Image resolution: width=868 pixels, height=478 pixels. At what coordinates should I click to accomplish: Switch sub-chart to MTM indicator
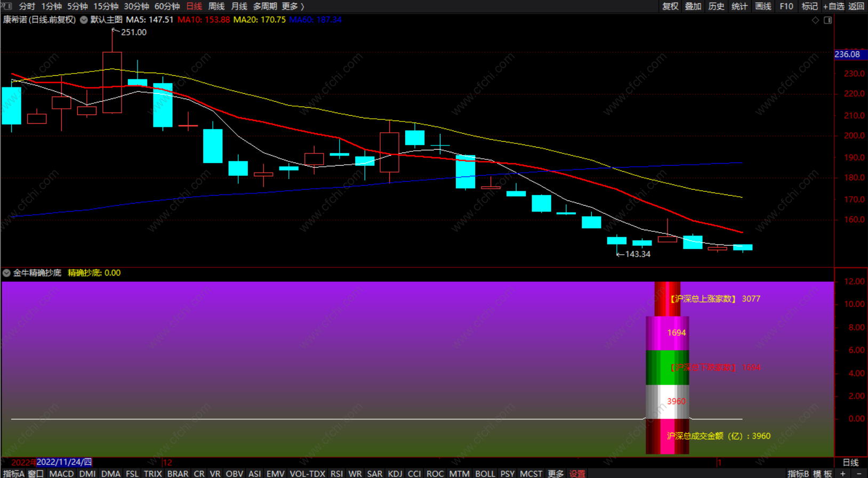[460, 473]
